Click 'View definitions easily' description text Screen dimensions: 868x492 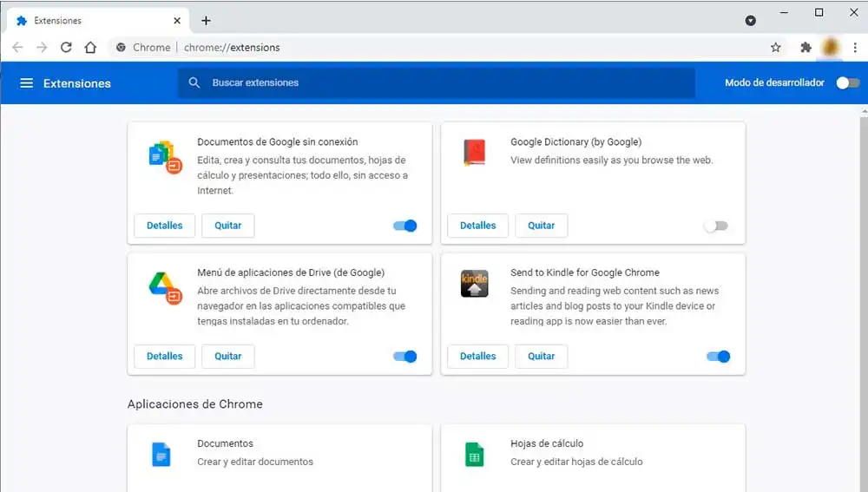pyautogui.click(x=612, y=160)
